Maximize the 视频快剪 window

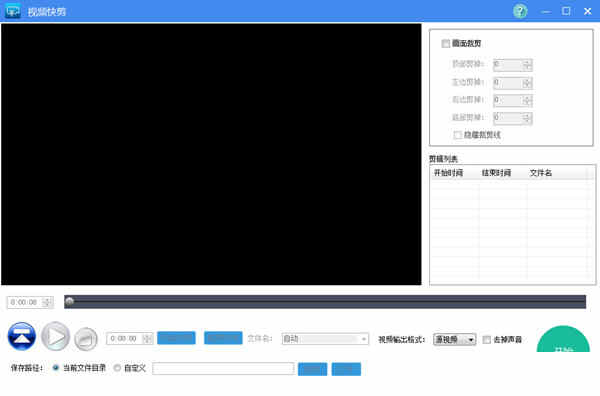click(566, 11)
